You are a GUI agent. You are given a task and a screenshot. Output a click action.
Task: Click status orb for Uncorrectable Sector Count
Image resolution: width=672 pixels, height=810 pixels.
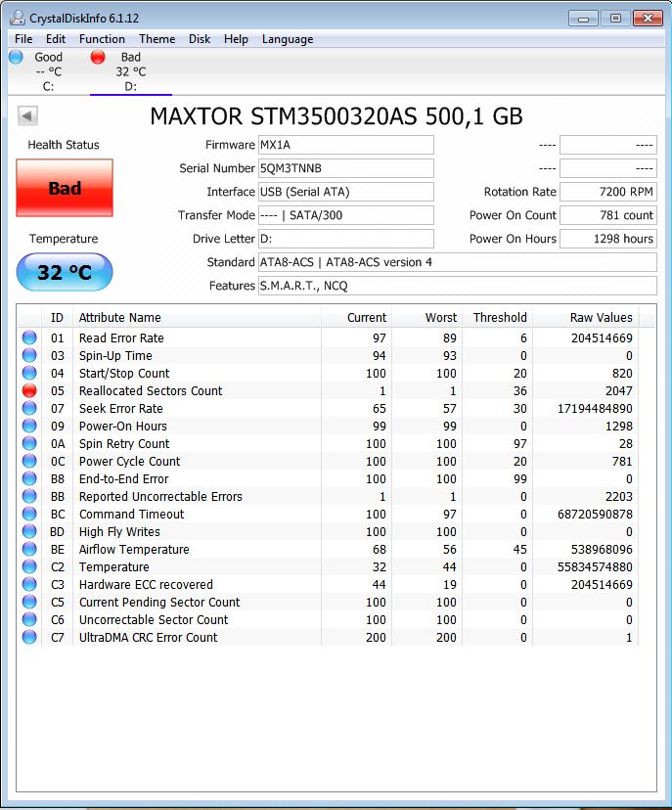[29, 619]
